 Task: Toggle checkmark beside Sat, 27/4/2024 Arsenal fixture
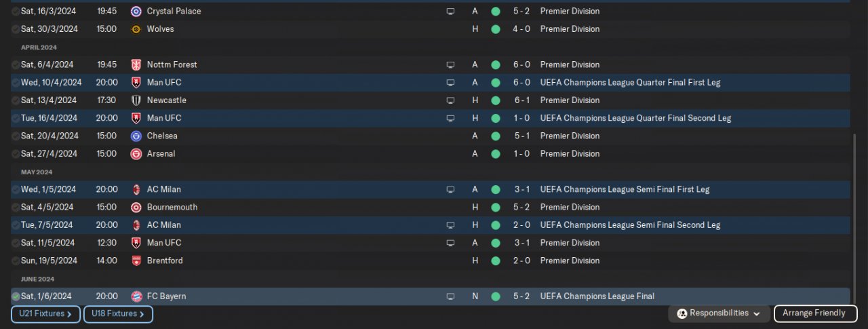coord(16,154)
